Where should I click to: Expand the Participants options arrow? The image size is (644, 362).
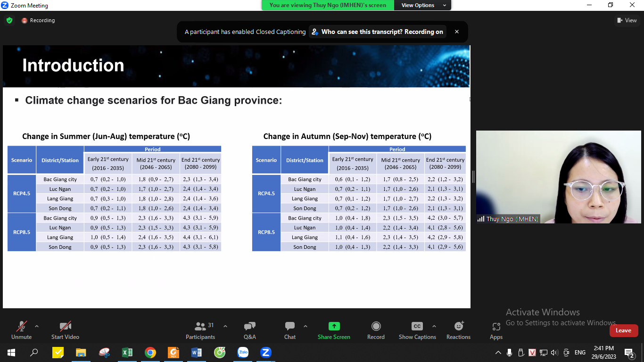pyautogui.click(x=225, y=326)
